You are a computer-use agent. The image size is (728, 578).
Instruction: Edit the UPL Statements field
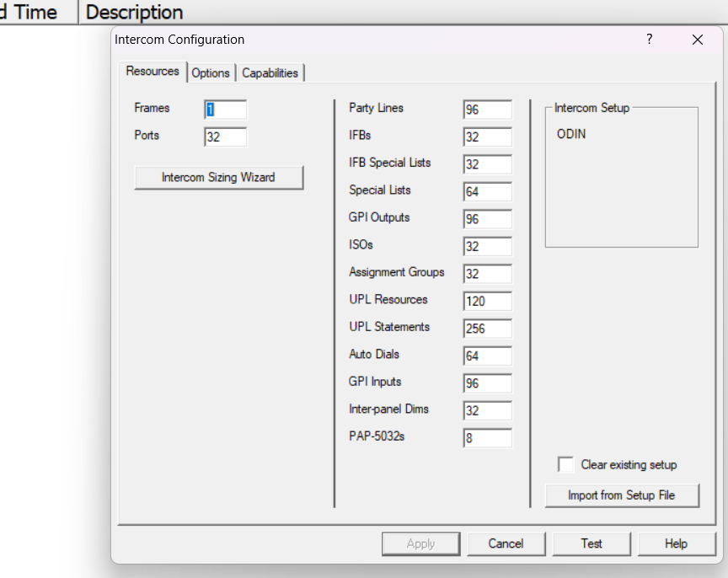coord(487,329)
